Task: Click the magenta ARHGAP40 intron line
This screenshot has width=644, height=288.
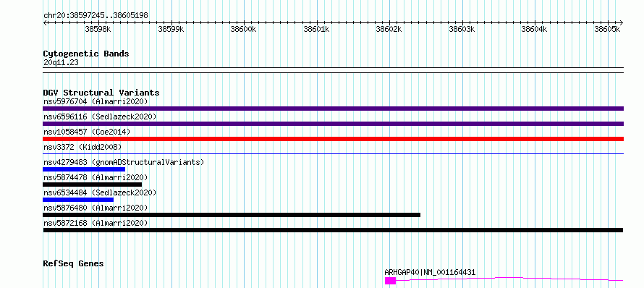Action: point(509,279)
